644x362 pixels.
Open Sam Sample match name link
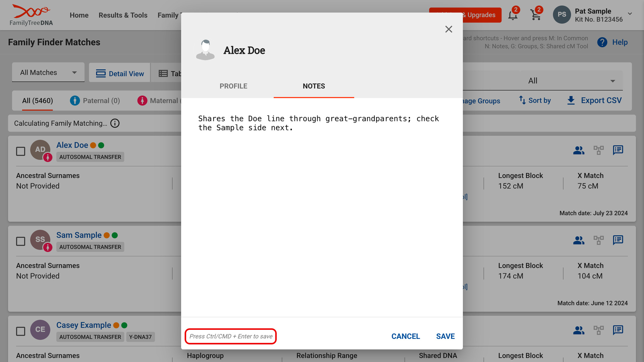coord(79,235)
